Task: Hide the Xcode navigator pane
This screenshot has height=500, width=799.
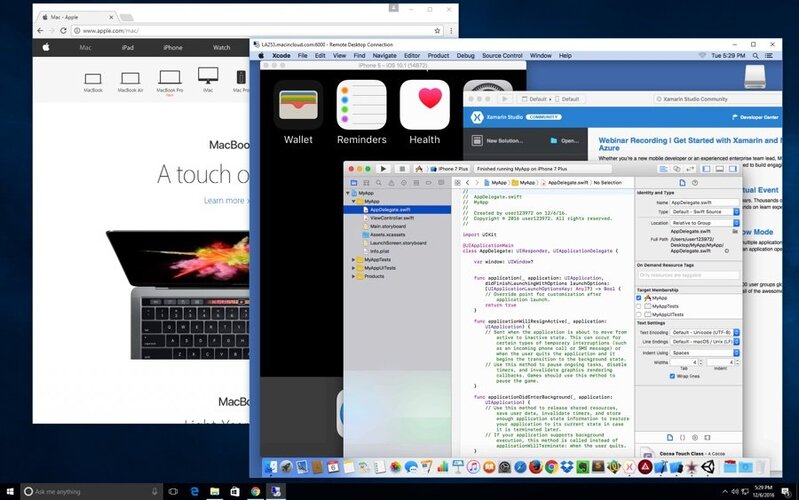Action: 706,169
